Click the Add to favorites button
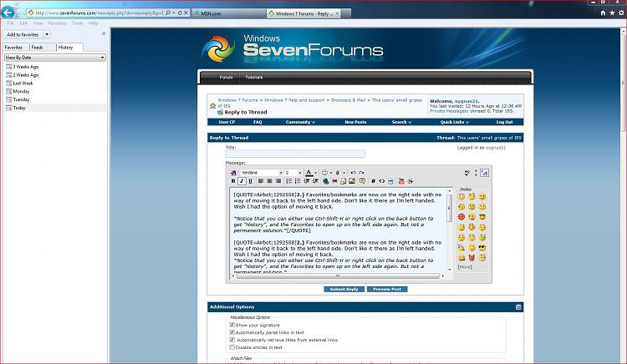Screen dimensions: 627x364 click(23, 34)
